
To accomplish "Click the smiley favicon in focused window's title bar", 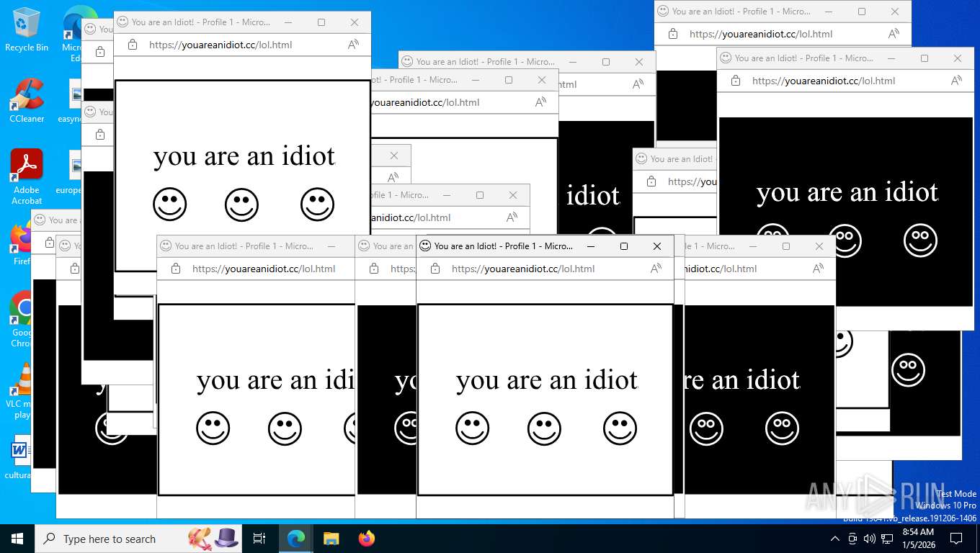I will click(425, 246).
